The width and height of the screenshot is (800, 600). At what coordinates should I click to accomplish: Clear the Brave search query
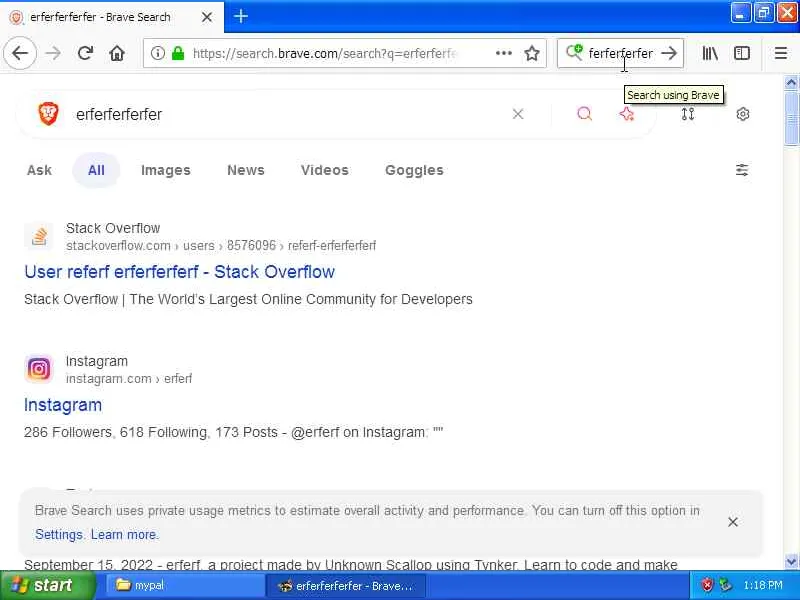tap(518, 114)
